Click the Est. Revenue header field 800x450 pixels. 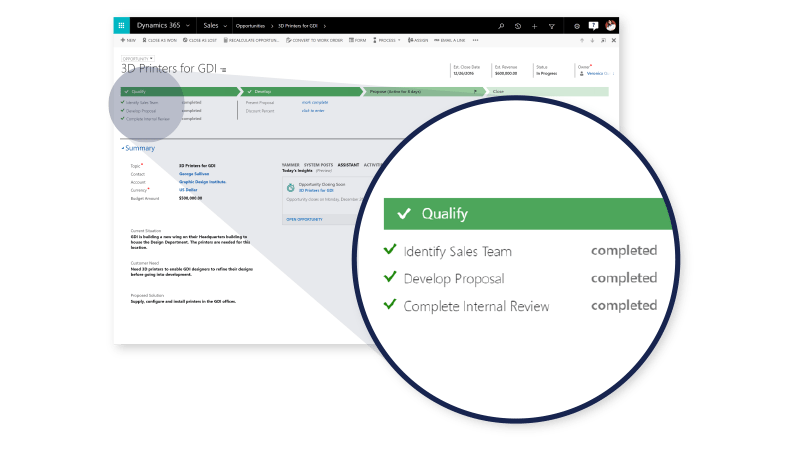506,70
